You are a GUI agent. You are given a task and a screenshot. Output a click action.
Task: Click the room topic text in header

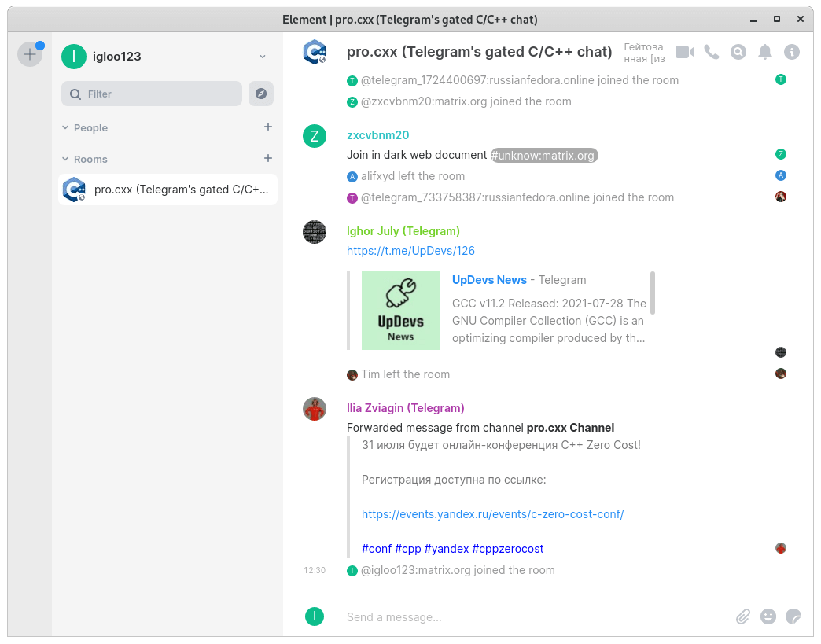tap(644, 53)
